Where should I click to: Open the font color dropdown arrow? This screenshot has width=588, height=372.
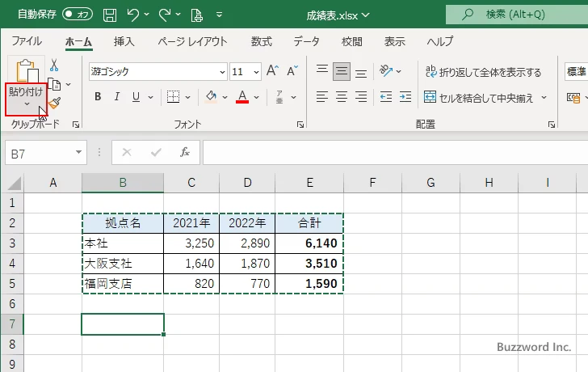tap(257, 97)
